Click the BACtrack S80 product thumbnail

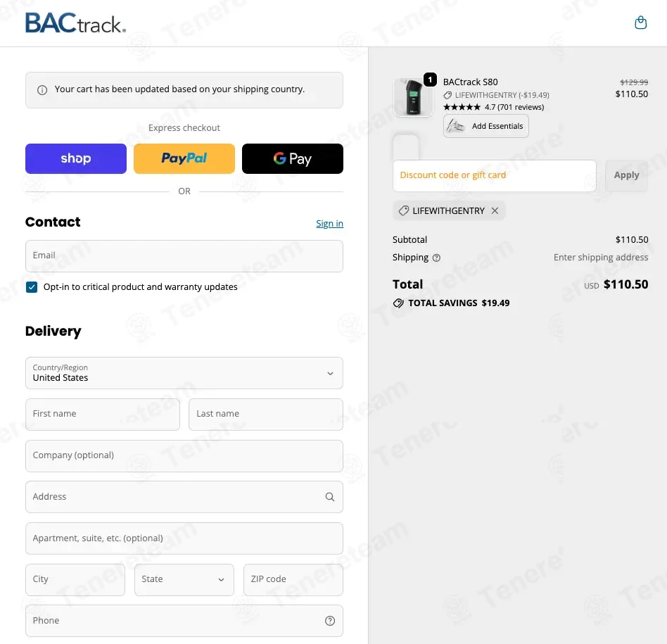(x=413, y=97)
